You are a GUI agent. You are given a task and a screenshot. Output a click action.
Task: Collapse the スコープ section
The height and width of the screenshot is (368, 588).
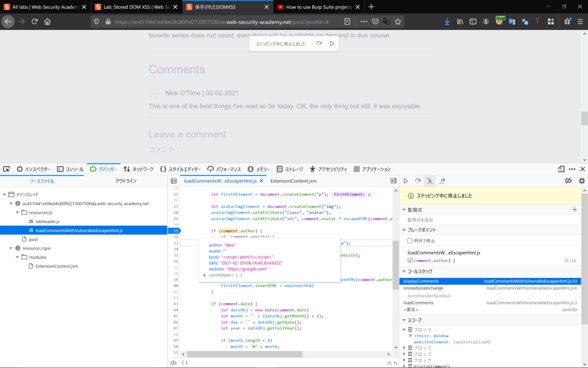tap(404, 320)
